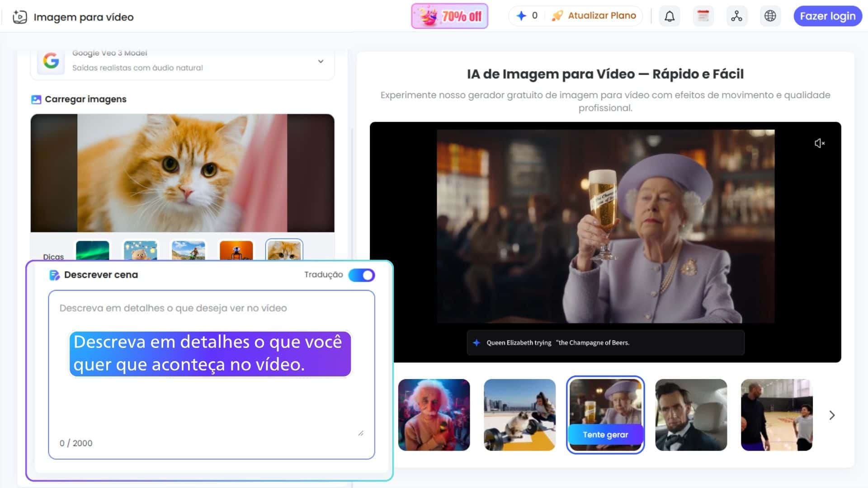The height and width of the screenshot is (488, 868).
Task: Click the sparkle credits counter icon
Action: (x=521, y=15)
